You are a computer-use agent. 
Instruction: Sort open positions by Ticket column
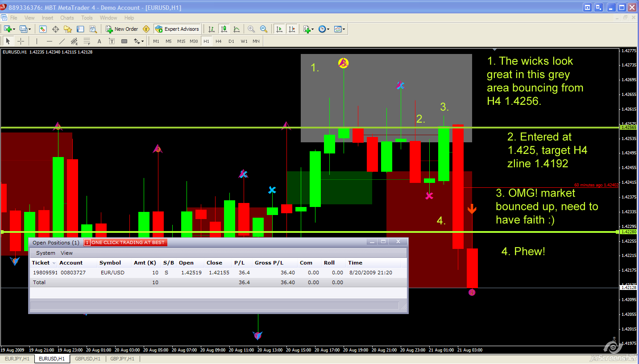click(41, 263)
